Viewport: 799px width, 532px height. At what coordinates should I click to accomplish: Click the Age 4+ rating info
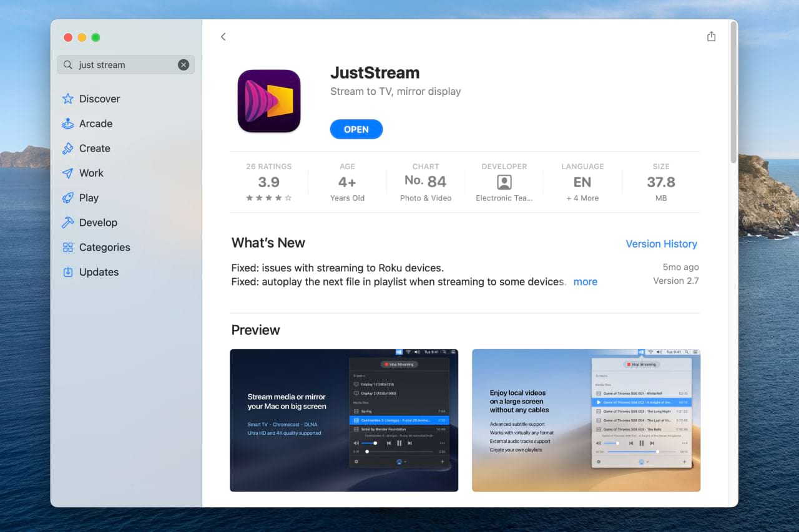[347, 182]
